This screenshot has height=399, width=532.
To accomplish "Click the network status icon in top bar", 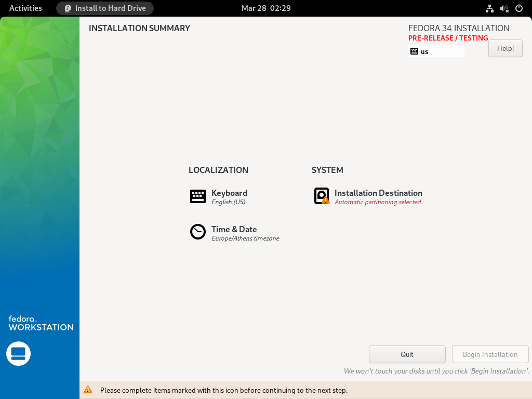I will [489, 8].
